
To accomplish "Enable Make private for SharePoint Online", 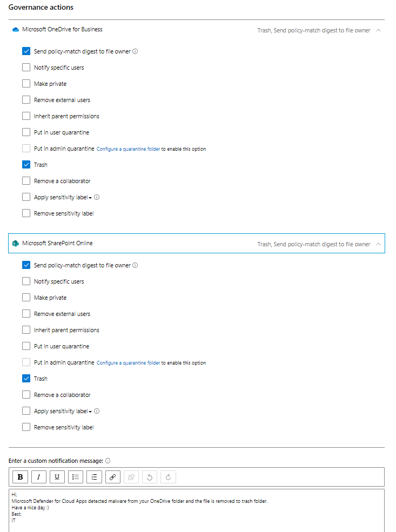I will (x=26, y=298).
